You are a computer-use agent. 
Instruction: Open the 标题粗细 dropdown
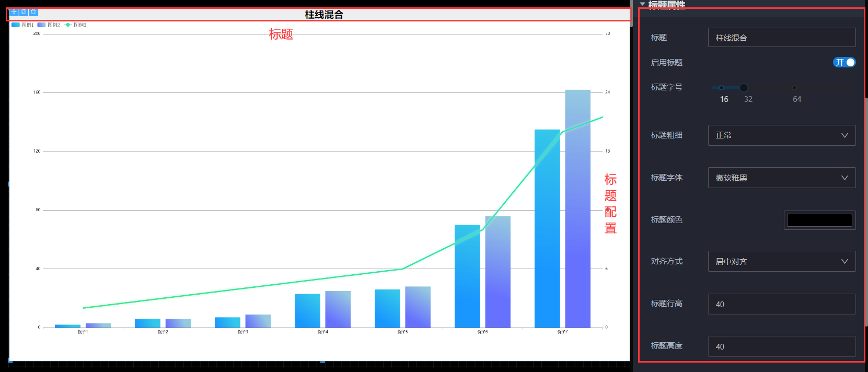pyautogui.click(x=781, y=135)
